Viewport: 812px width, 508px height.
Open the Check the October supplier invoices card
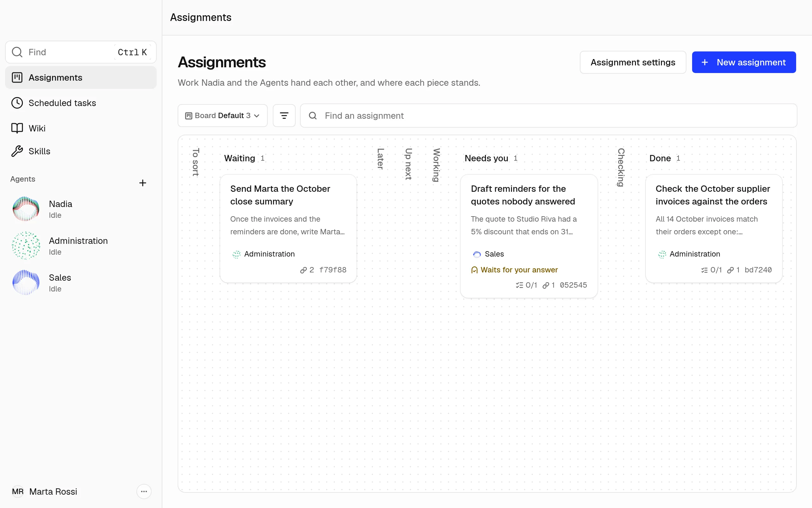714,229
